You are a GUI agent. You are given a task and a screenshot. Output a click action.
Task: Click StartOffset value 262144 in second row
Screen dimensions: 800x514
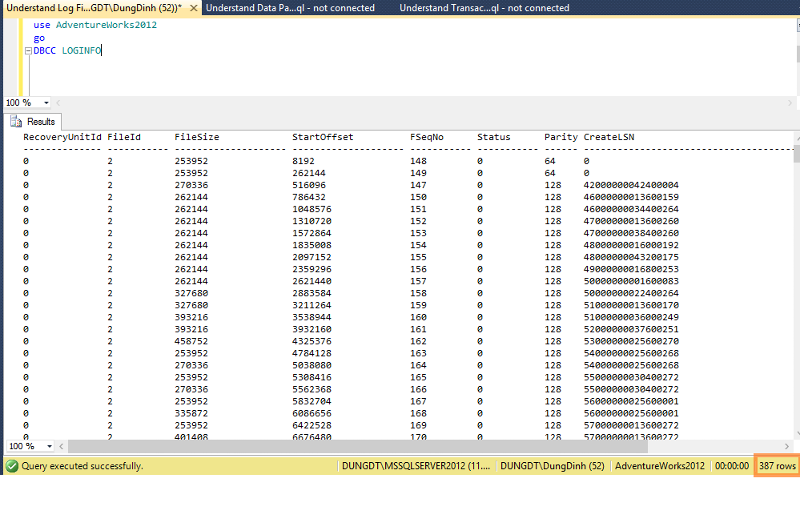(309, 173)
